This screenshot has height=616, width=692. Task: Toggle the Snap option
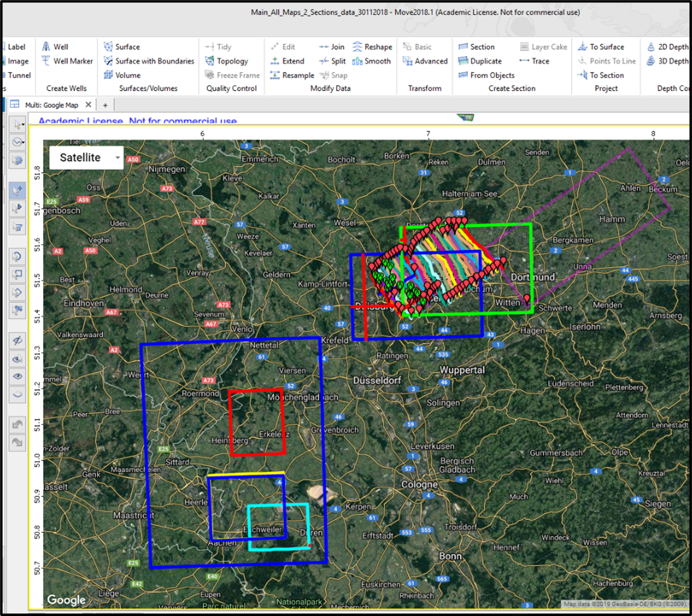coord(333,75)
